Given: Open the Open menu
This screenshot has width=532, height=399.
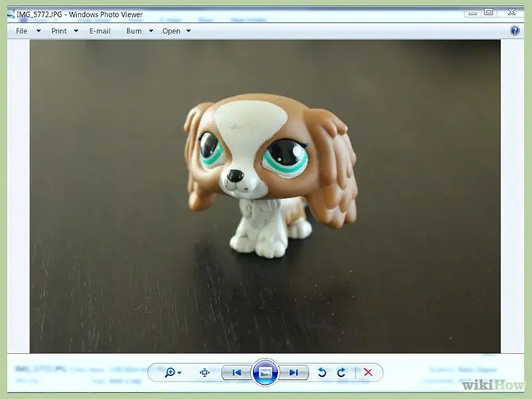Looking at the screenshot, I should click(172, 31).
